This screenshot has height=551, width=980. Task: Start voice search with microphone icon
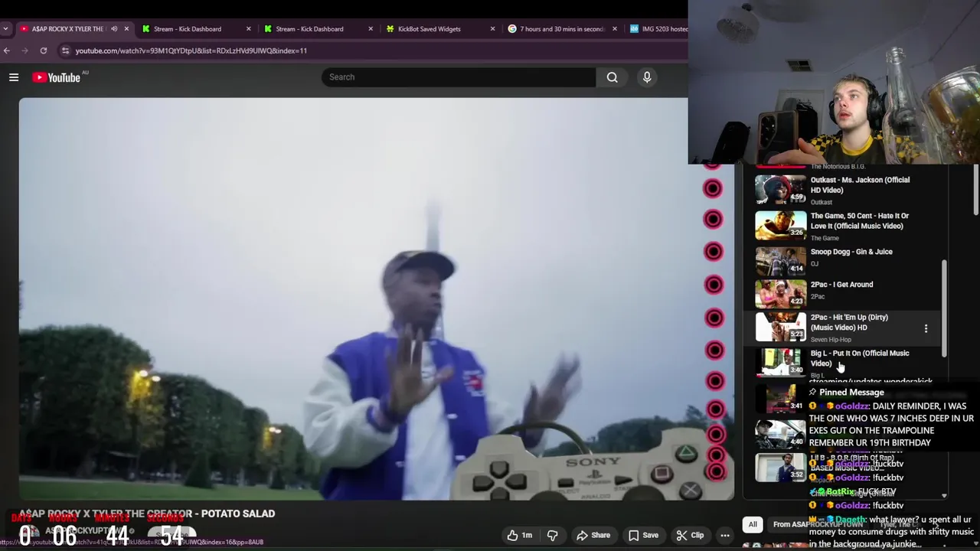coord(647,77)
